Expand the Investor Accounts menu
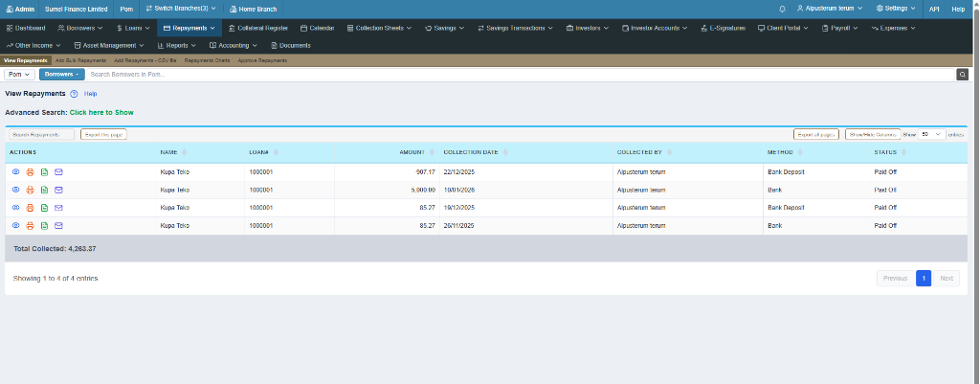Screen dimensions: 980x384 [655, 28]
